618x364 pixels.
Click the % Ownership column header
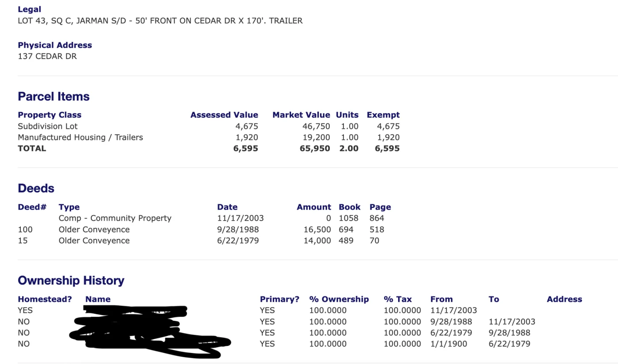tap(339, 299)
